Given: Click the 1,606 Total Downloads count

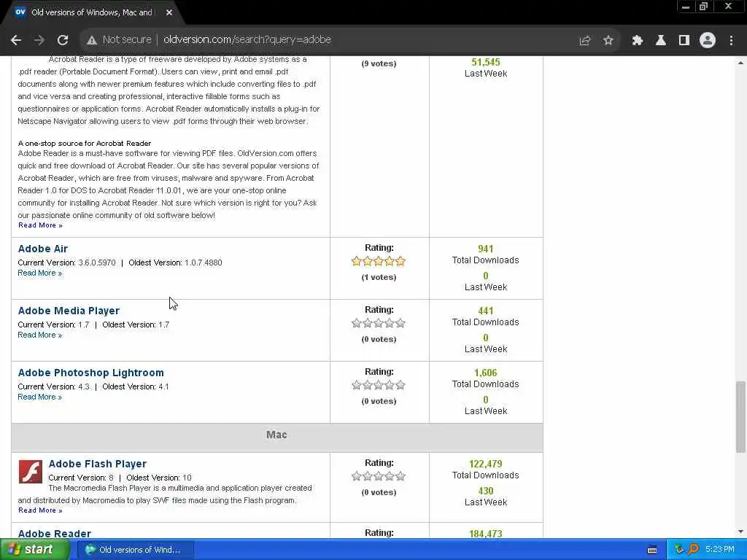Looking at the screenshot, I should (x=485, y=373).
